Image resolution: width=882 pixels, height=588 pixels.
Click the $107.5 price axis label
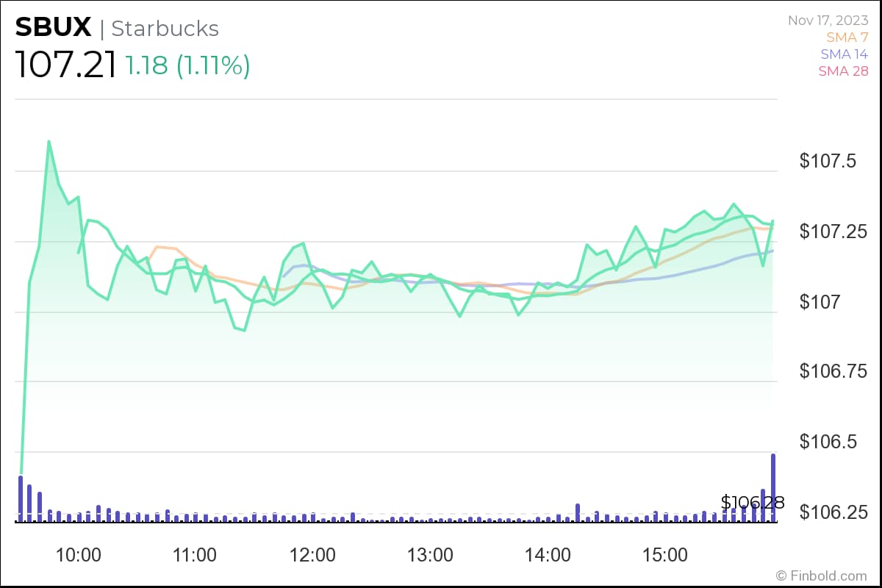[x=829, y=161]
